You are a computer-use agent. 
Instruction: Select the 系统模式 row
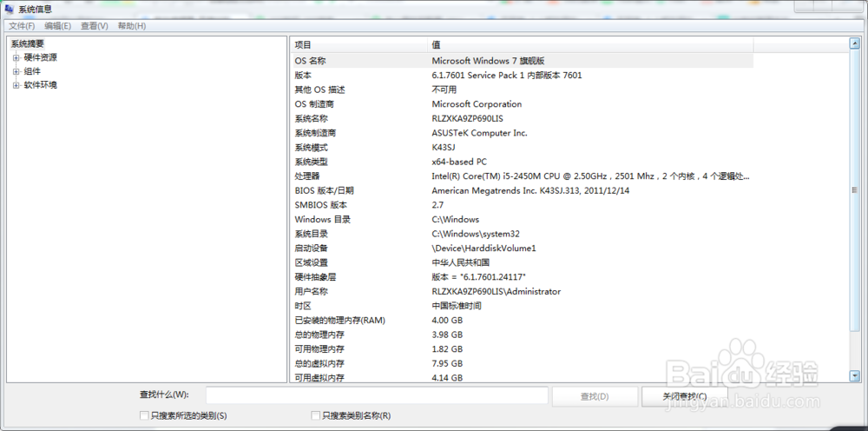[x=522, y=148]
